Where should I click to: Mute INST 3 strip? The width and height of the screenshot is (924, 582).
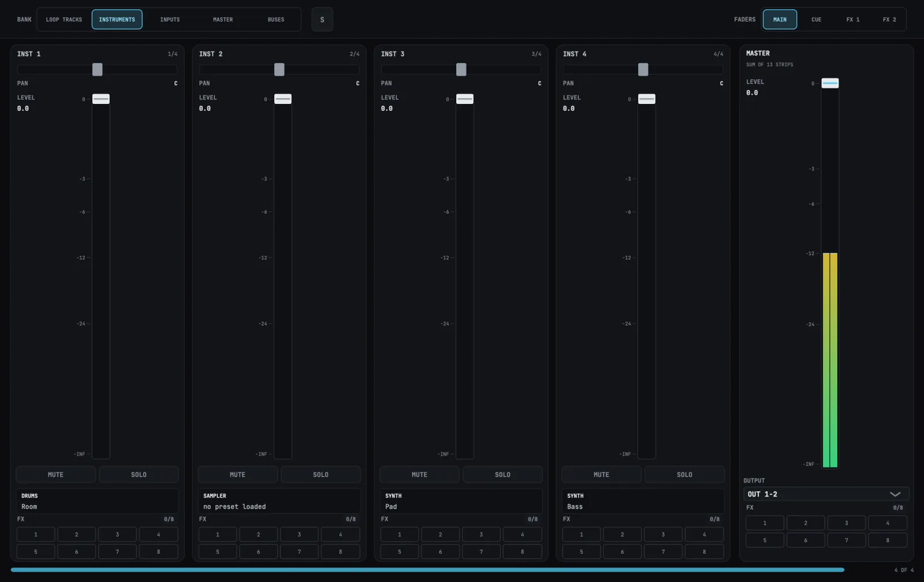click(420, 475)
